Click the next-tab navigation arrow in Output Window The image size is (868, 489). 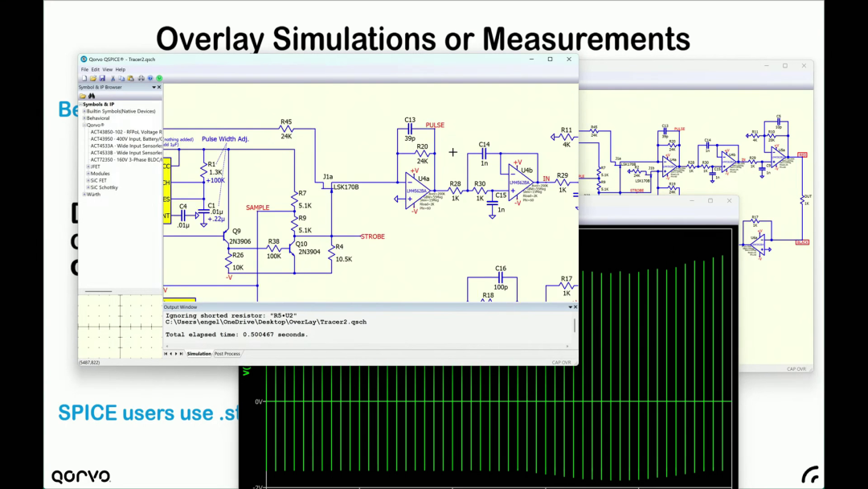pos(176,353)
